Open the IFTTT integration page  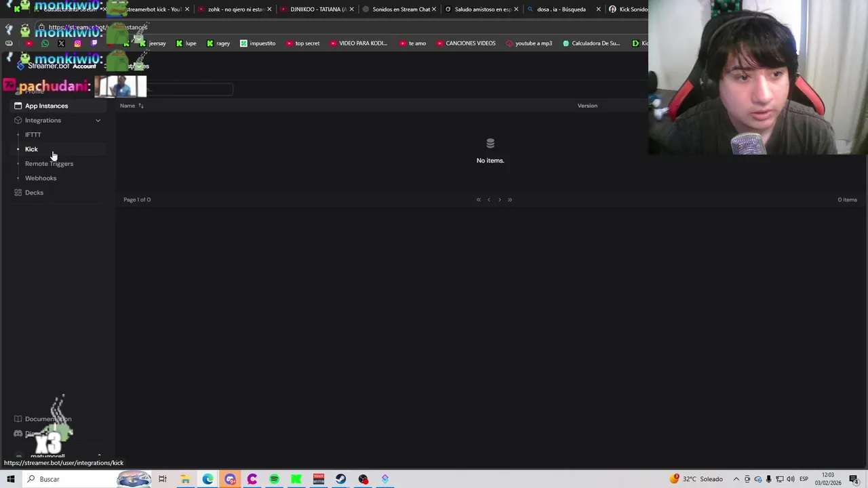point(33,135)
